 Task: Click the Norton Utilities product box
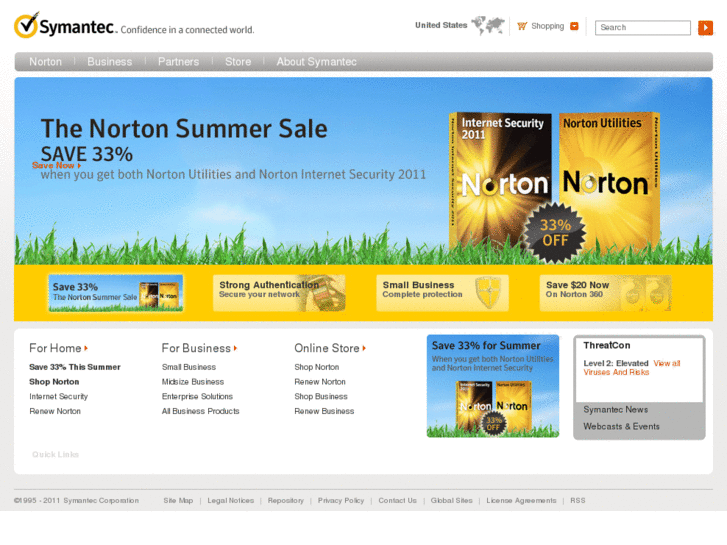[609, 181]
